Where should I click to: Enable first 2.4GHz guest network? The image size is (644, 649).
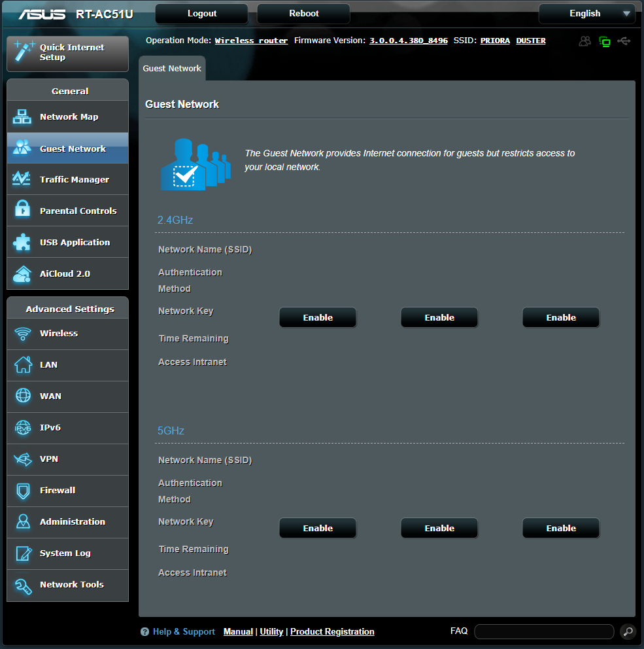(318, 317)
